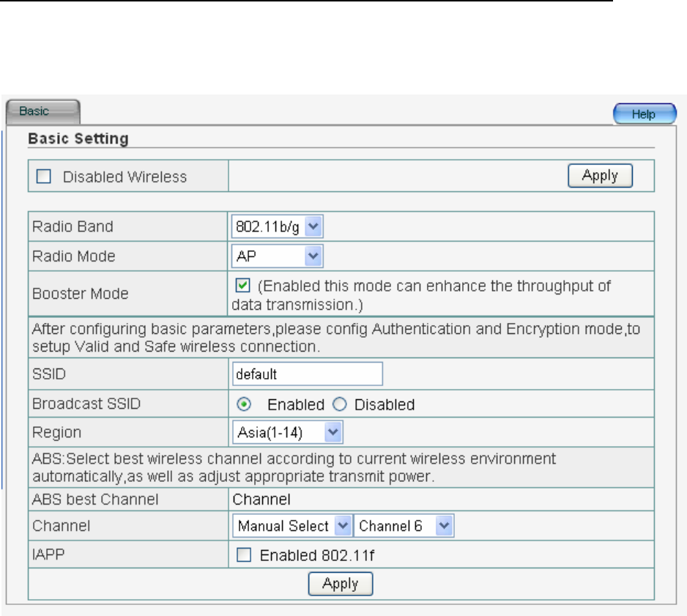This screenshot has height=616, width=687.
Task: Select Broadcast SSID Enabled radio button
Action: (245, 404)
